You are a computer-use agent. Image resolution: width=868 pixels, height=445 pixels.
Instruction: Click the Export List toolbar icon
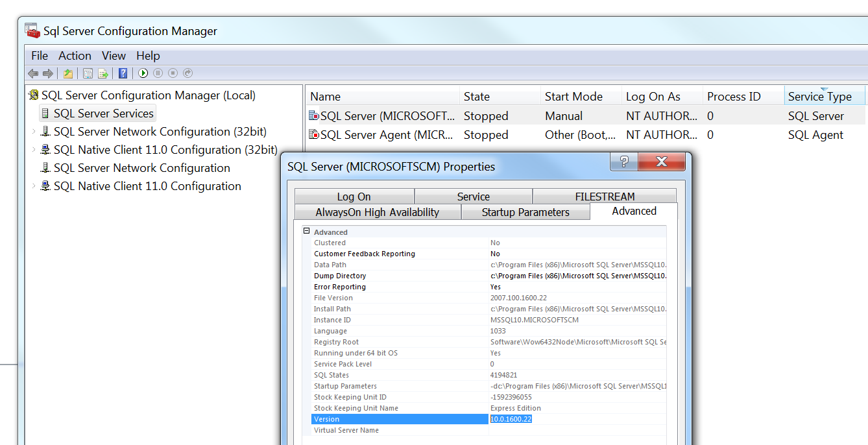tap(102, 73)
